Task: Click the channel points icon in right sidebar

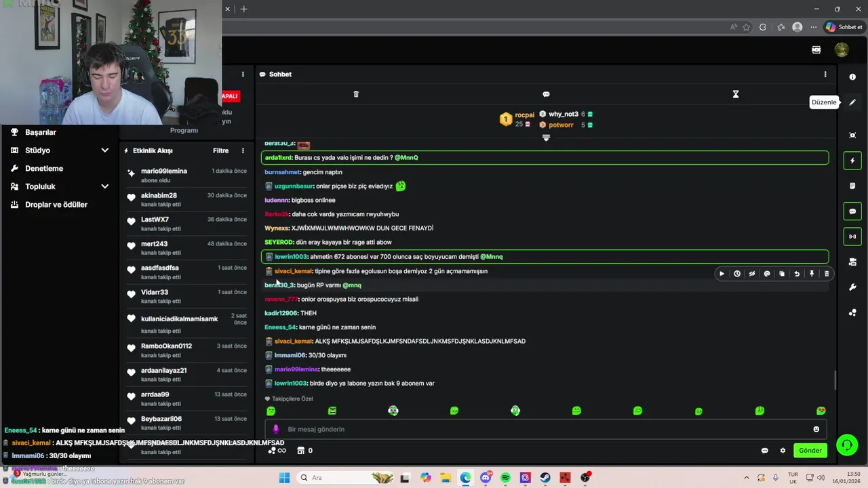Action: click(x=852, y=312)
